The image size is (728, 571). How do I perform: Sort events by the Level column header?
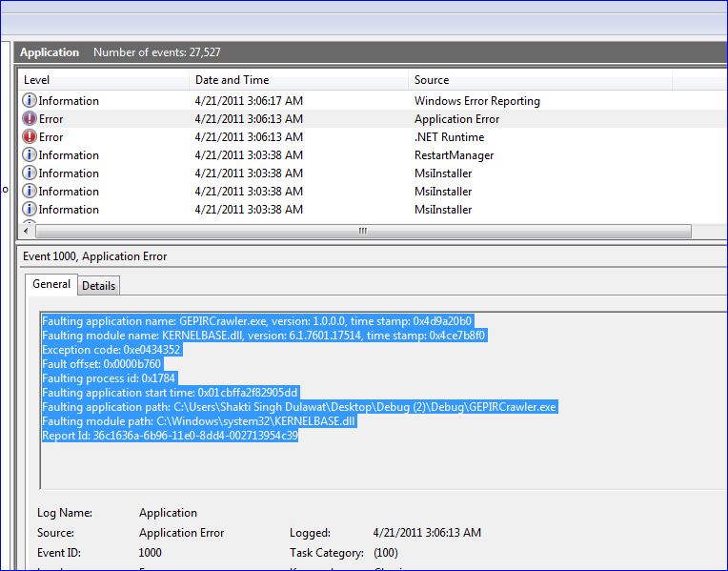[x=104, y=80]
